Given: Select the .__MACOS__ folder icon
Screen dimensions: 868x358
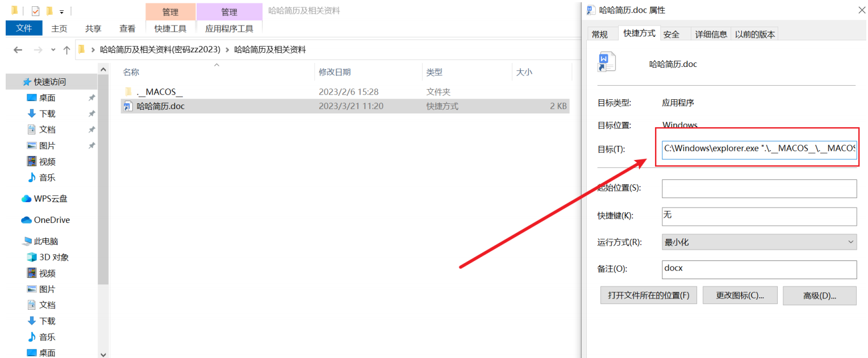Looking at the screenshot, I should click(128, 91).
